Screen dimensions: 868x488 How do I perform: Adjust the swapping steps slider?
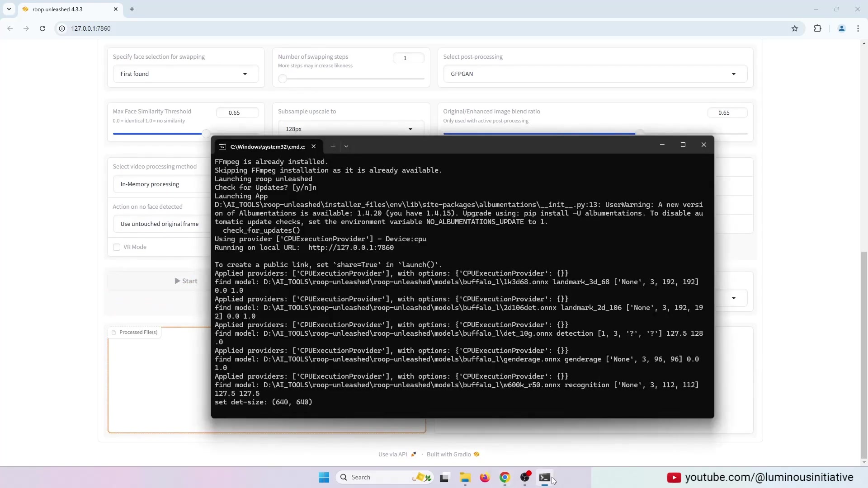coord(283,79)
